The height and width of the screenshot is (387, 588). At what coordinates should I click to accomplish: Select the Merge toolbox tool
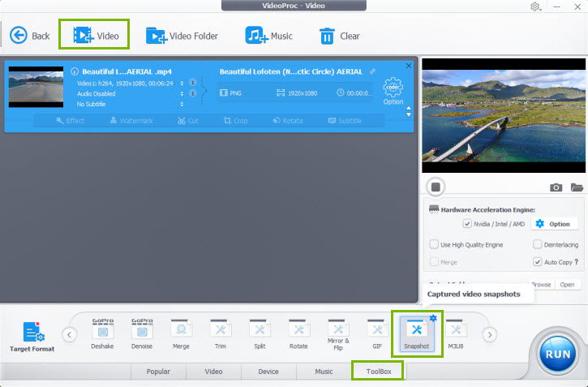coord(181,333)
